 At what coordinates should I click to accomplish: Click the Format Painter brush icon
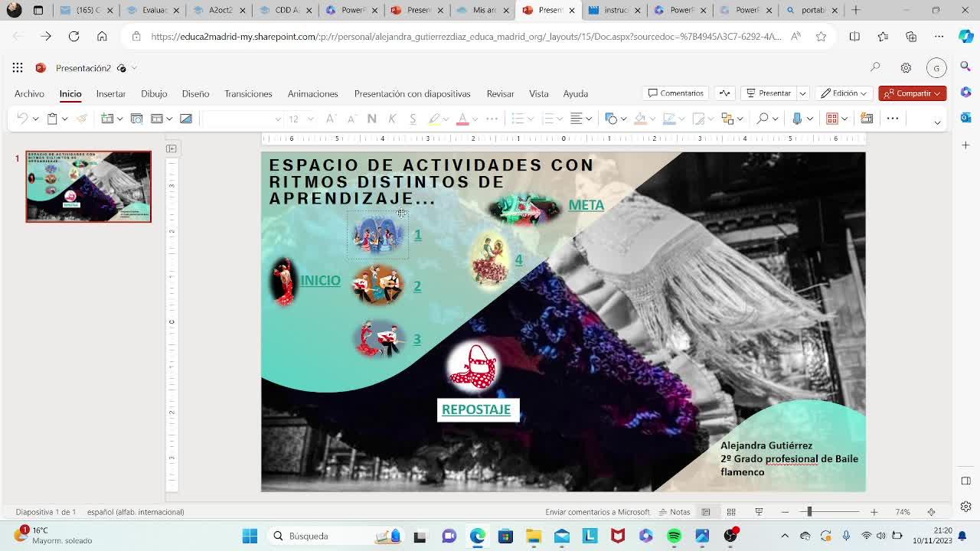coord(81,119)
